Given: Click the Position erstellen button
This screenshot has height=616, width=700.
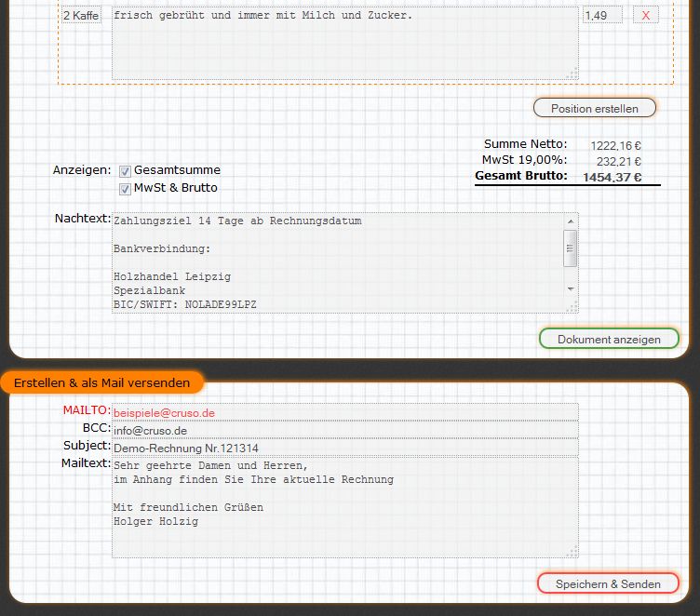Looking at the screenshot, I should pos(595,109).
